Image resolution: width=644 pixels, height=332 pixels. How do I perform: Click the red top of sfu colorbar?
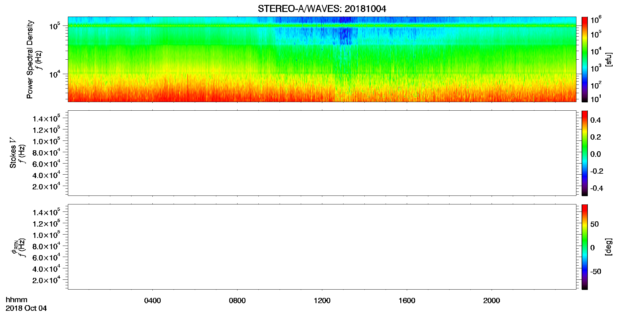click(x=584, y=19)
